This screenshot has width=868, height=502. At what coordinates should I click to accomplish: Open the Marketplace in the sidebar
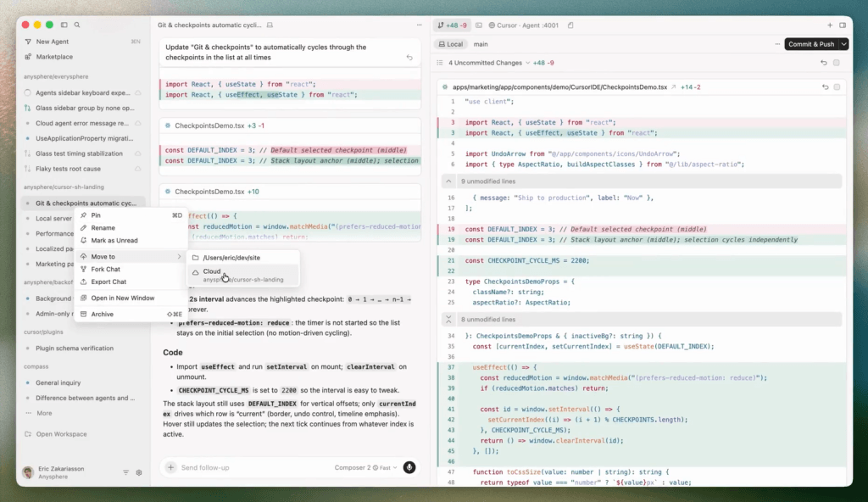pyautogui.click(x=54, y=57)
